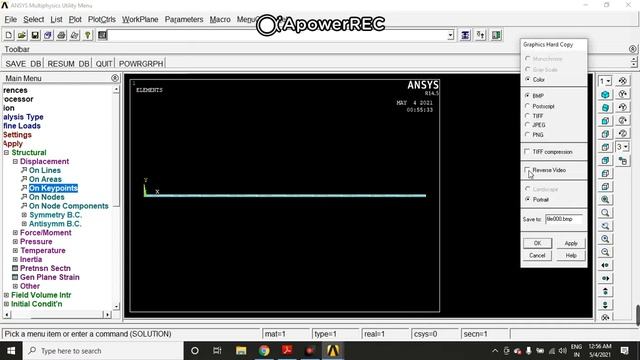
Task: Open the command input history dropdown arrow
Action: [450, 36]
